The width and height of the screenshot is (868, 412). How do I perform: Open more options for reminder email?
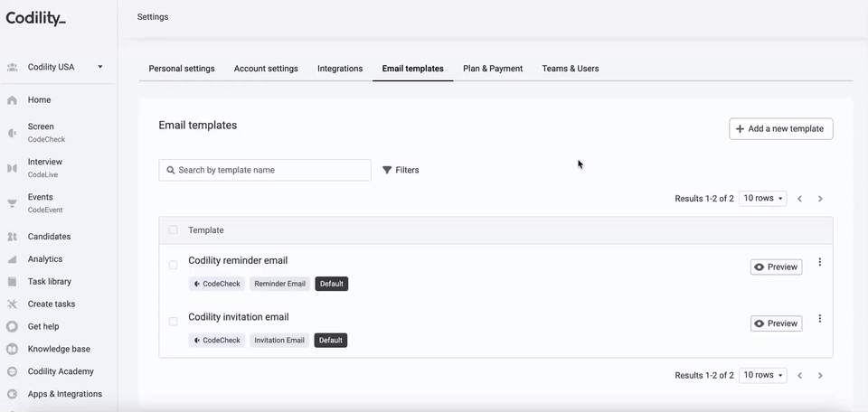(x=820, y=262)
